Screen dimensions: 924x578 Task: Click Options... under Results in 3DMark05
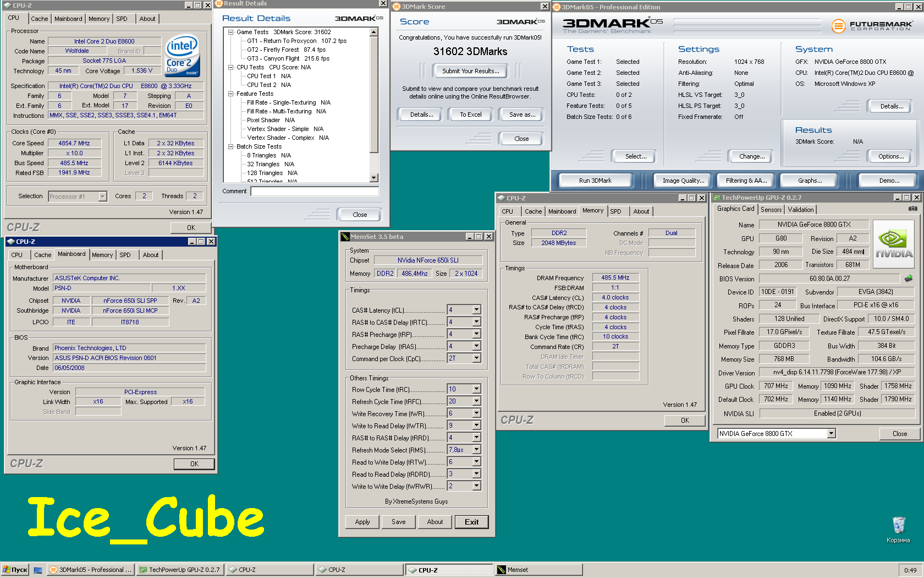pyautogui.click(x=891, y=156)
